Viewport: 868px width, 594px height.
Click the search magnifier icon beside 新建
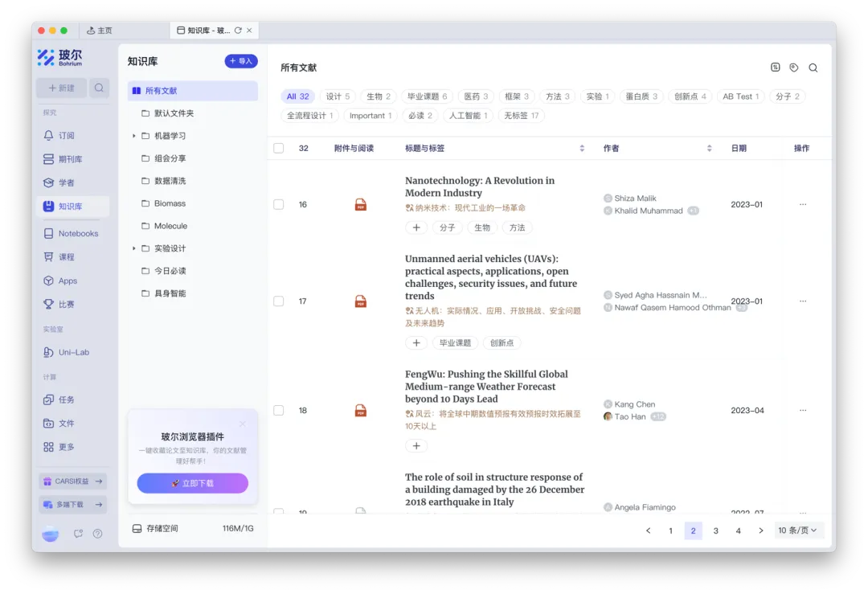click(99, 88)
